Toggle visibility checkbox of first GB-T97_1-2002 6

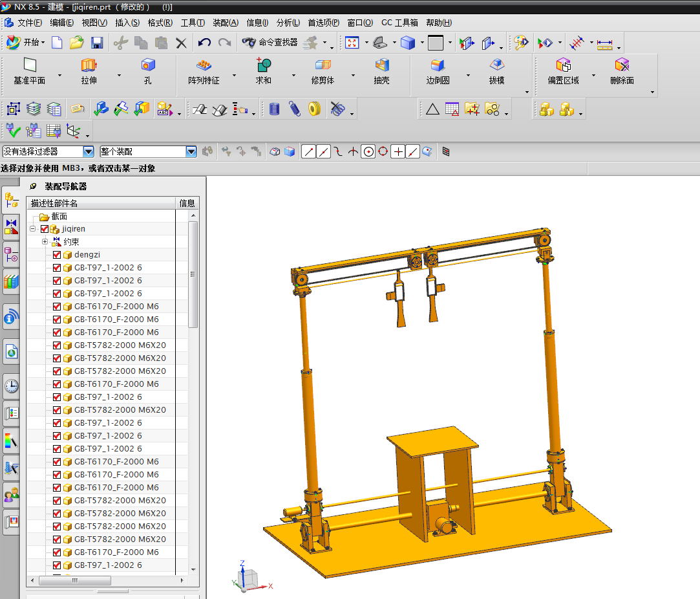click(57, 268)
